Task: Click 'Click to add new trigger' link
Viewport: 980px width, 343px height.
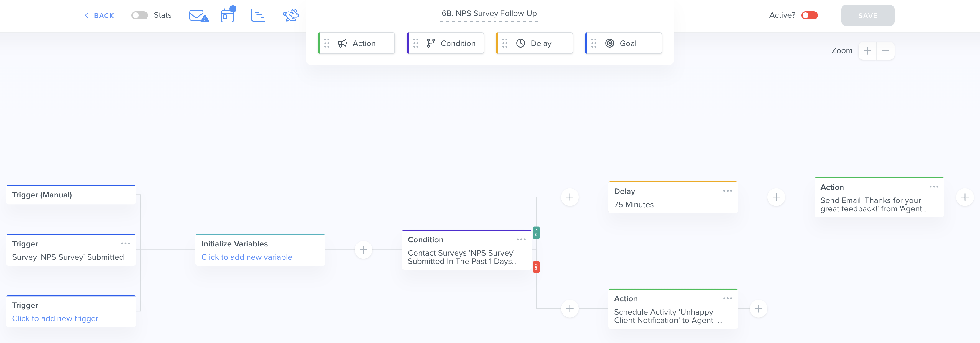Action: tap(55, 318)
